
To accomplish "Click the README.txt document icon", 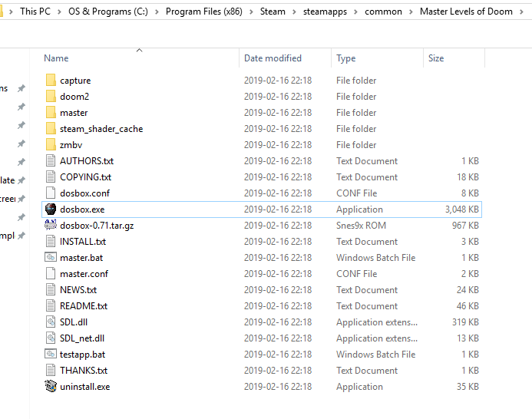I will click(x=51, y=306).
